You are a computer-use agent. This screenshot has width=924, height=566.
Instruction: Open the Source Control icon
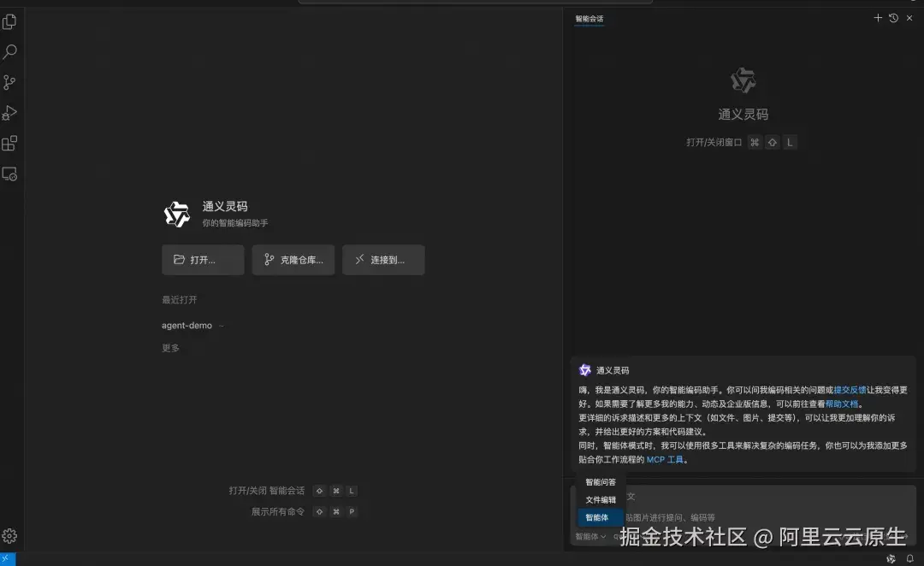[x=11, y=82]
